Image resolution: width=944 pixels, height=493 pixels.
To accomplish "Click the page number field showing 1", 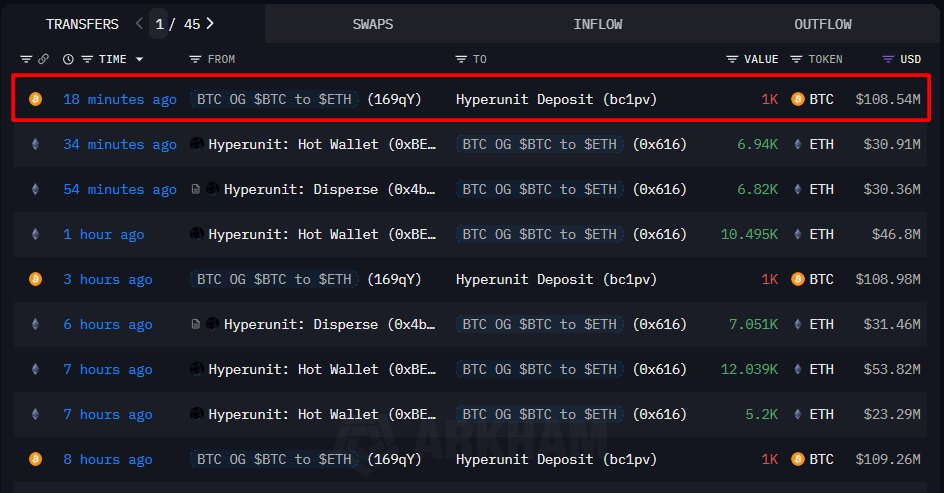I will 159,24.
